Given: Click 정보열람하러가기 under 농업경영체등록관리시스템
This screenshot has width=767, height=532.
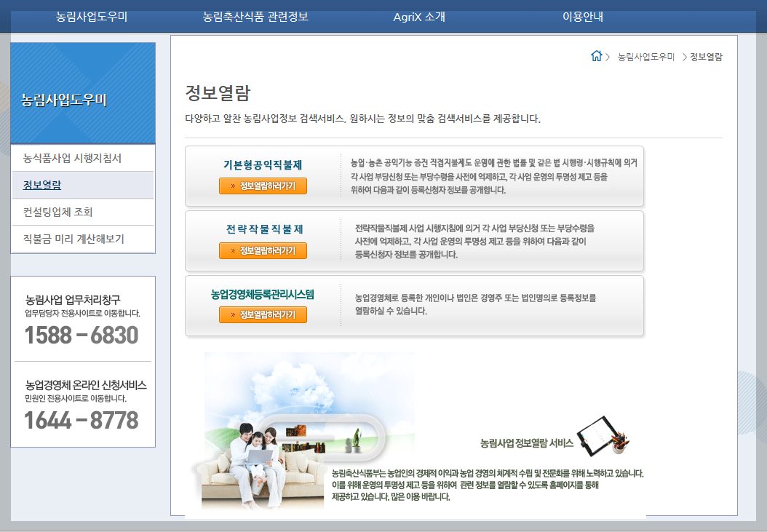Looking at the screenshot, I should point(263,314).
